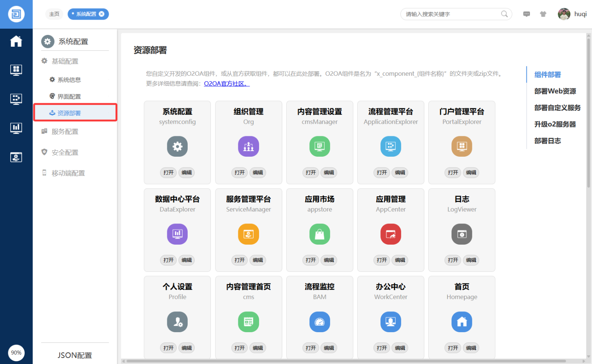Open the message notification icon in header
Image resolution: width=592 pixels, height=364 pixels.
coord(526,14)
